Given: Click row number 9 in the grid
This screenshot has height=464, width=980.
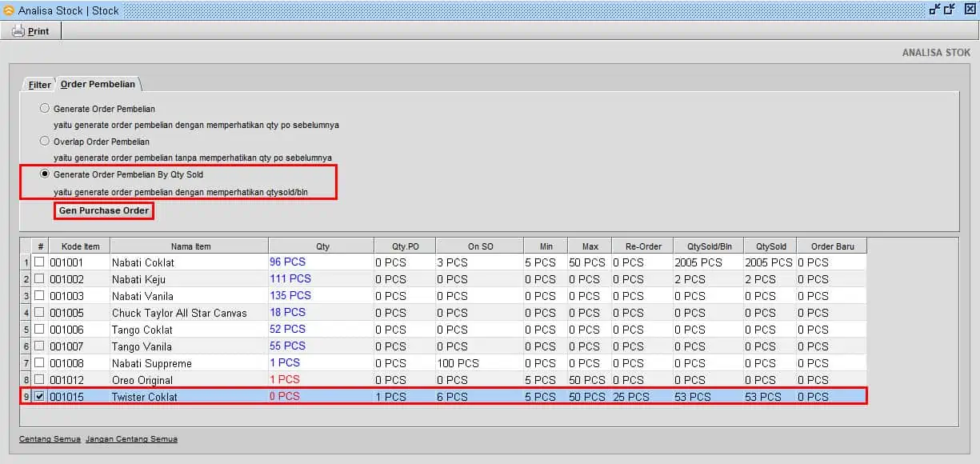Looking at the screenshot, I should (26, 397).
